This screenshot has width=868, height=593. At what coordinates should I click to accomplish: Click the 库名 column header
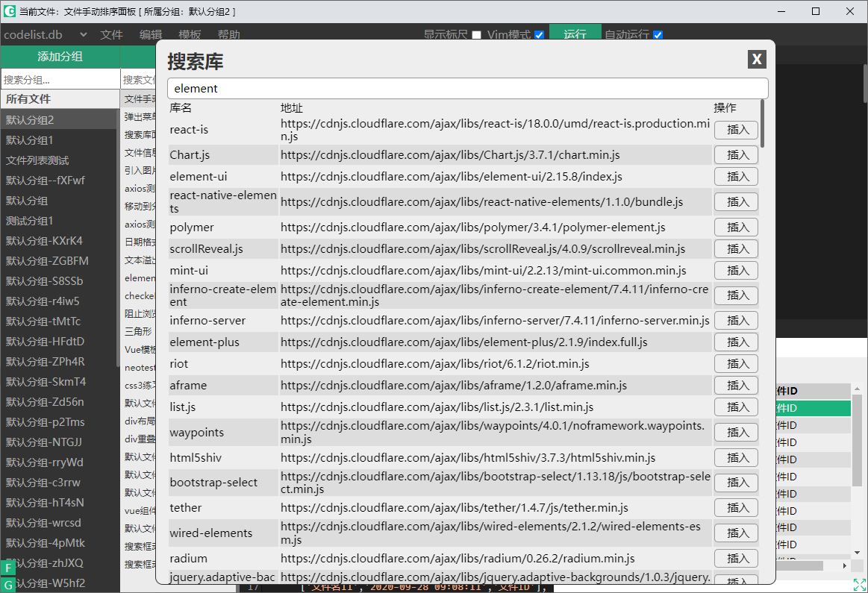pyautogui.click(x=181, y=108)
